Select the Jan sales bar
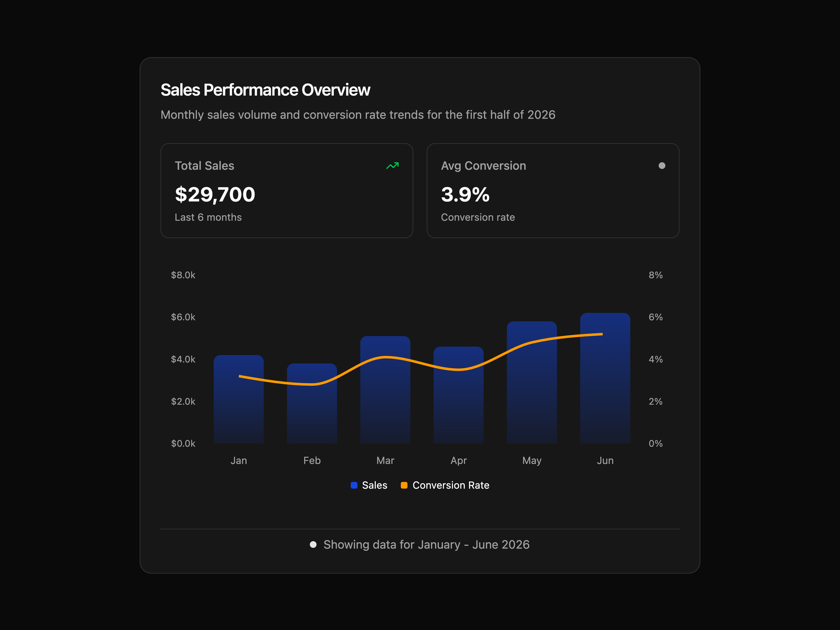 click(238, 399)
